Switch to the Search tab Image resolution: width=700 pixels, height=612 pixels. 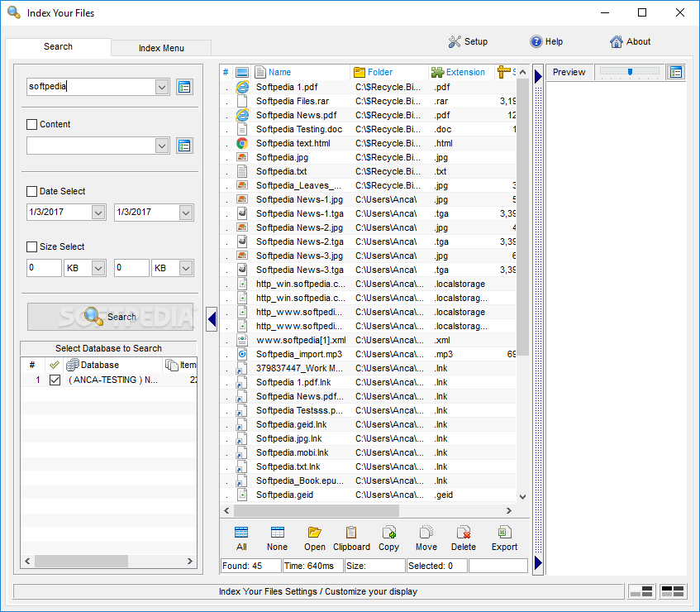pyautogui.click(x=58, y=46)
